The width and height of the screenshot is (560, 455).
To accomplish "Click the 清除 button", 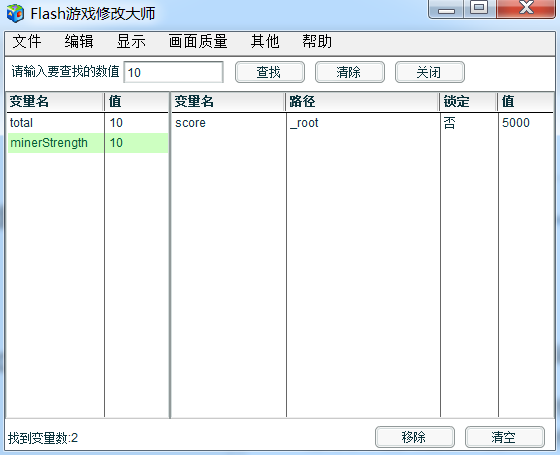I will (350, 72).
